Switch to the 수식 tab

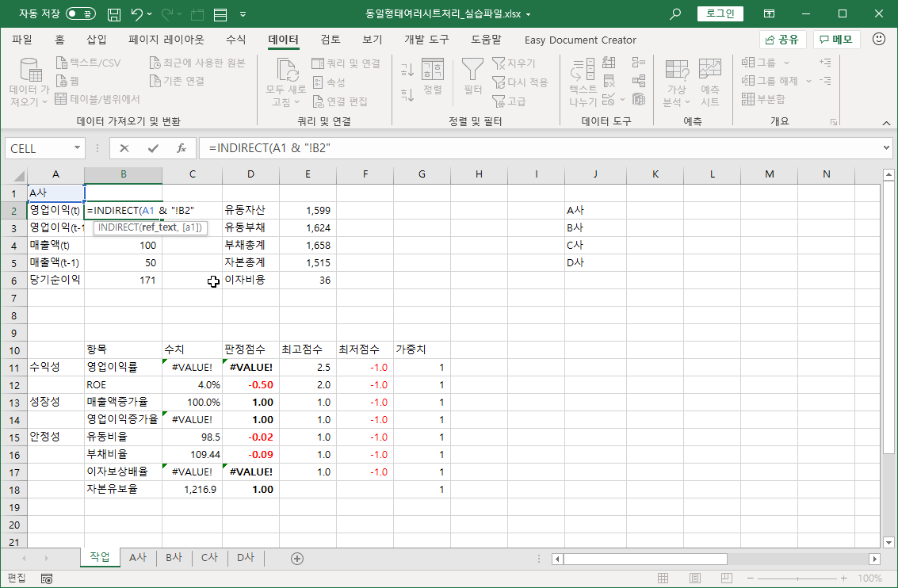(235, 40)
